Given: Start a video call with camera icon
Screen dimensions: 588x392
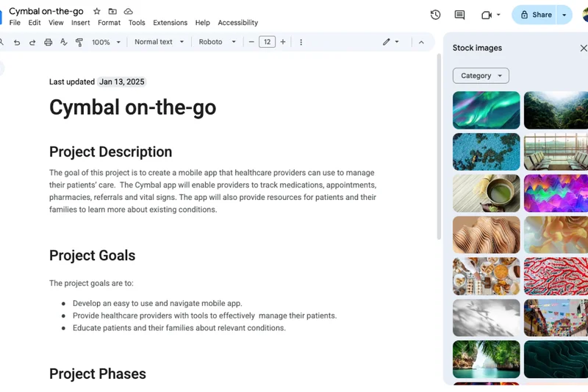Looking at the screenshot, I should [487, 15].
